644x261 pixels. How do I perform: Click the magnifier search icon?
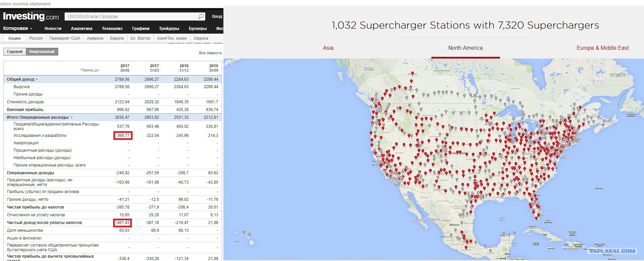(x=201, y=16)
